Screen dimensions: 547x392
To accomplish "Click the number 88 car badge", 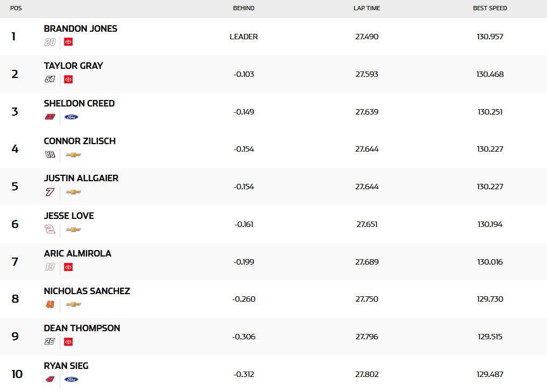I will point(50,154).
